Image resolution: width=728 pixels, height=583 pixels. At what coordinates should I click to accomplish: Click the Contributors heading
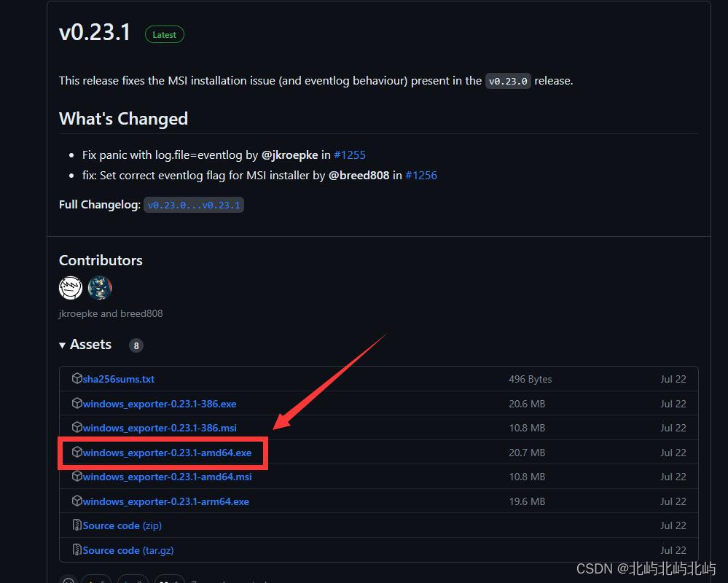[x=101, y=260]
